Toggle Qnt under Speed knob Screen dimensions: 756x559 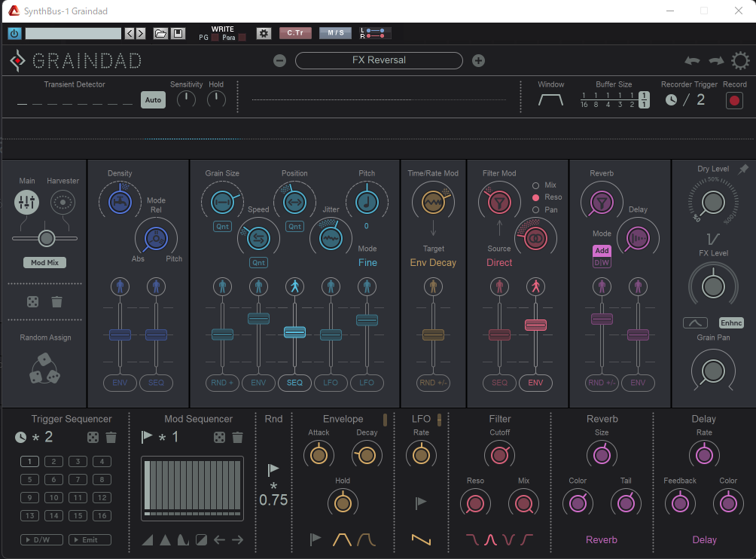click(x=259, y=262)
